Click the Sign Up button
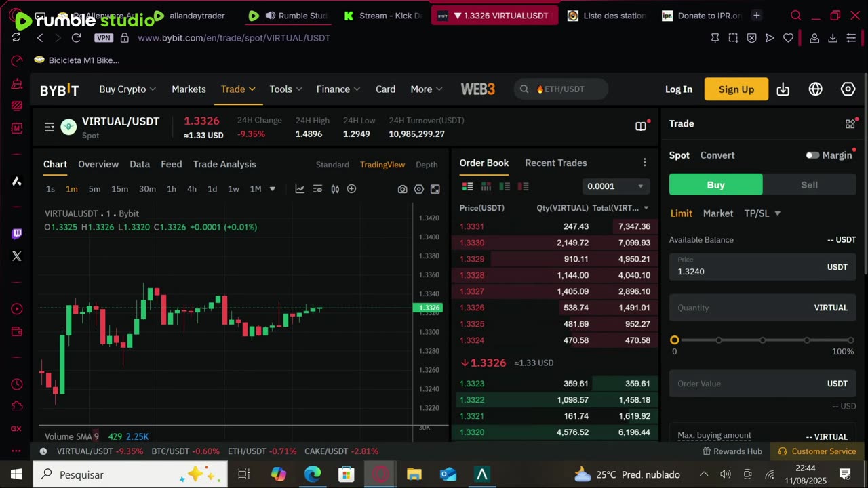This screenshot has width=868, height=488. tap(736, 89)
